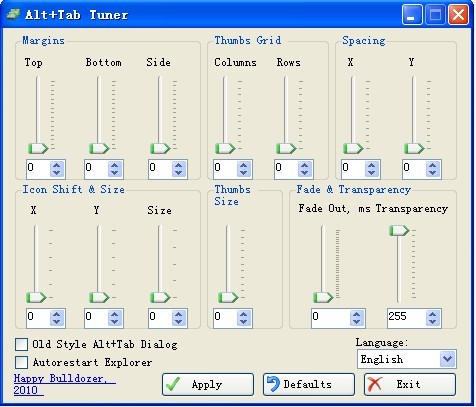Click the red X Exit button
Image resolution: width=476 pixels, height=407 pixels.
[x=410, y=384]
